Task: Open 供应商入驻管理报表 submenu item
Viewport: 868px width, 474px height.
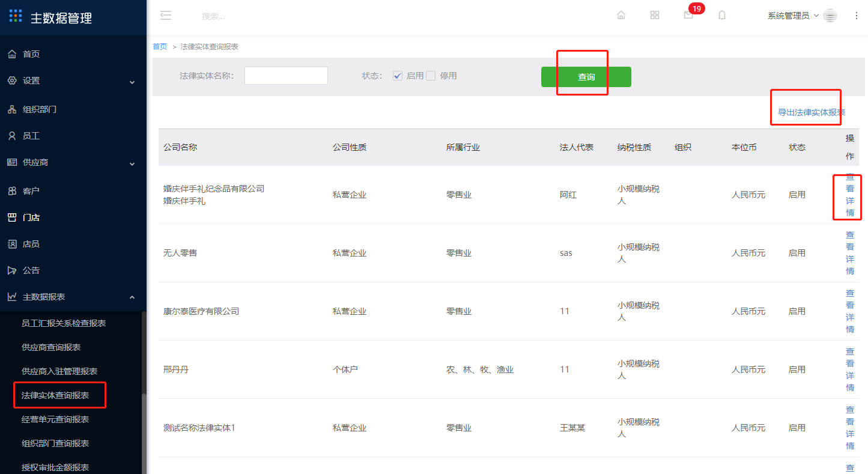Action: pos(59,371)
